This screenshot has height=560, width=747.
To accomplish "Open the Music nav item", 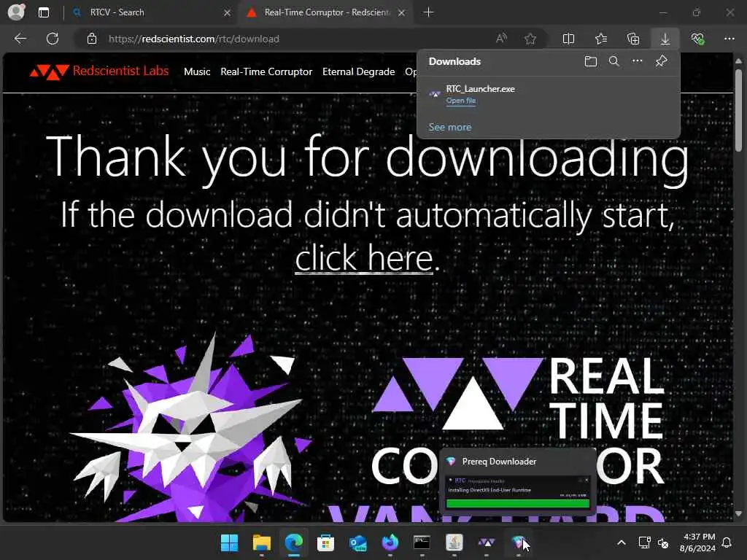I will point(197,72).
